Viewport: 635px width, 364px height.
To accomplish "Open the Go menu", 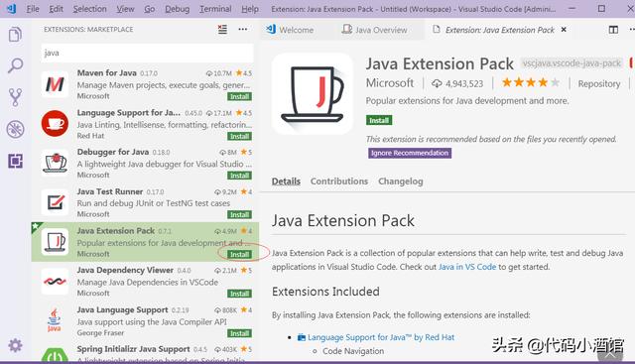I will point(150,9).
